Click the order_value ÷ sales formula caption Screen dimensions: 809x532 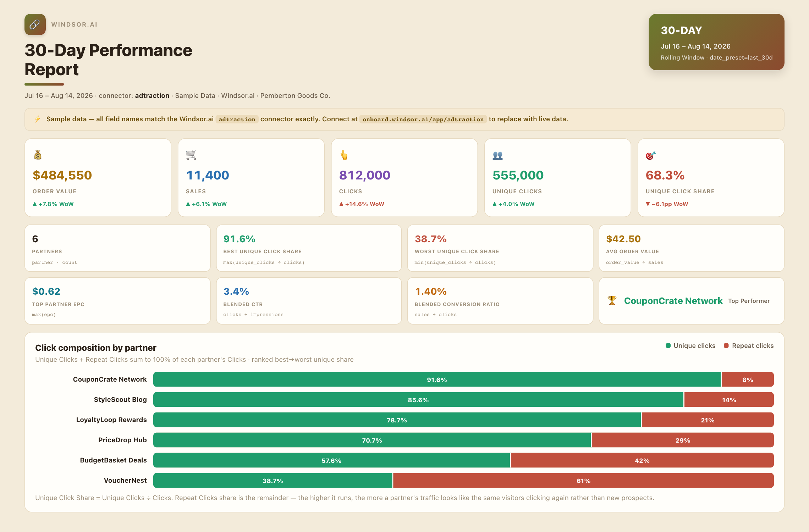[x=634, y=262]
